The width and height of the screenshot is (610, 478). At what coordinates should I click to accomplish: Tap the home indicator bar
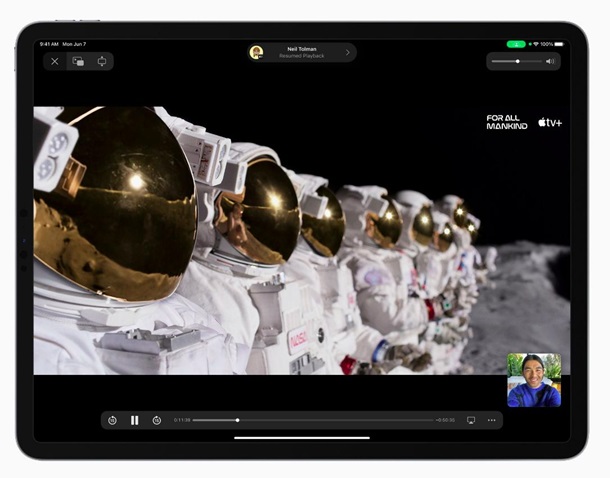302,437
